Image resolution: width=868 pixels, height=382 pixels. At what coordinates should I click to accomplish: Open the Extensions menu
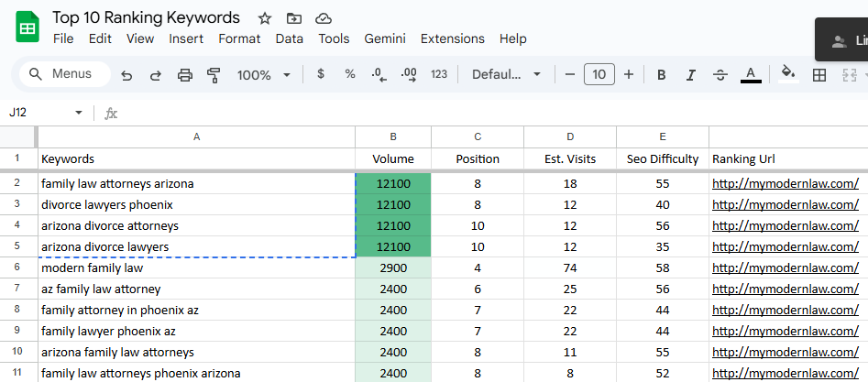452,38
